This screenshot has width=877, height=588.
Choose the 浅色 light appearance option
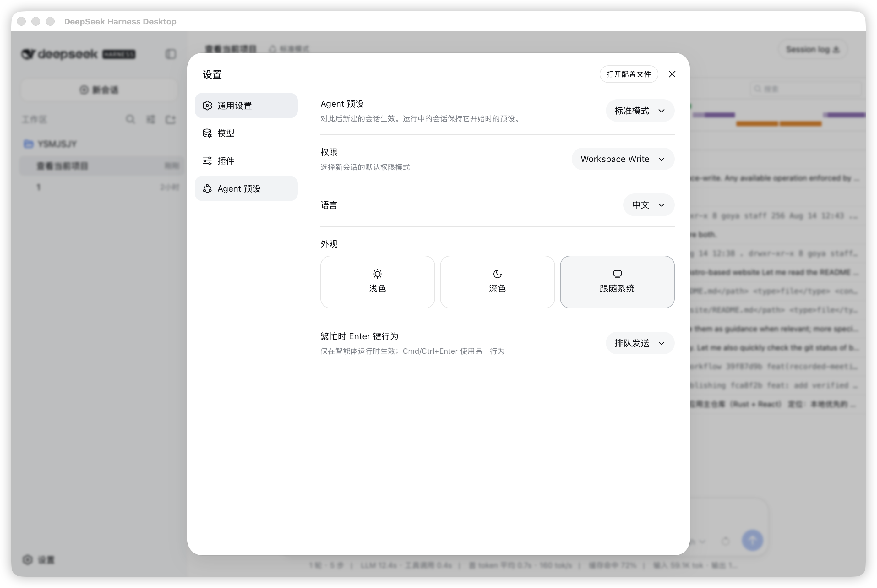[377, 282]
